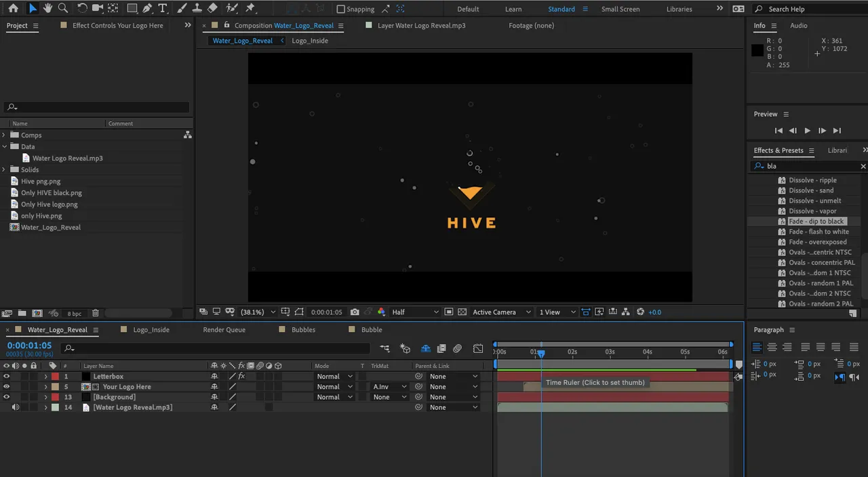Screen dimensions: 868x477
Task: Click the Info panel black color swatch
Action: tap(757, 50)
